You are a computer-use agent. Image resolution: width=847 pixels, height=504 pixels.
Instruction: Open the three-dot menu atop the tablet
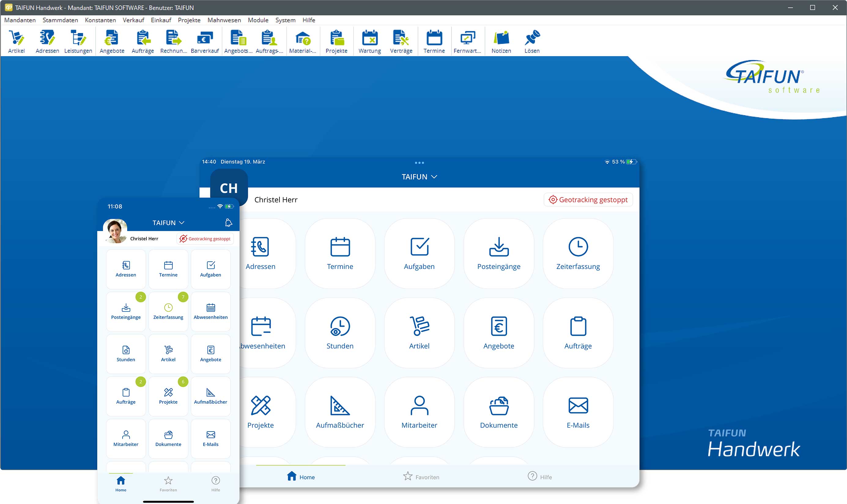[419, 163]
